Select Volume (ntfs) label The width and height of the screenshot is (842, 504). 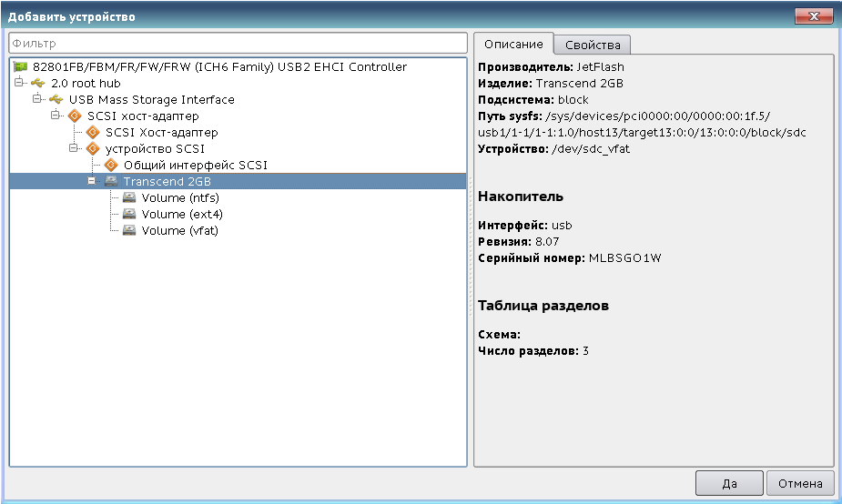click(x=180, y=197)
